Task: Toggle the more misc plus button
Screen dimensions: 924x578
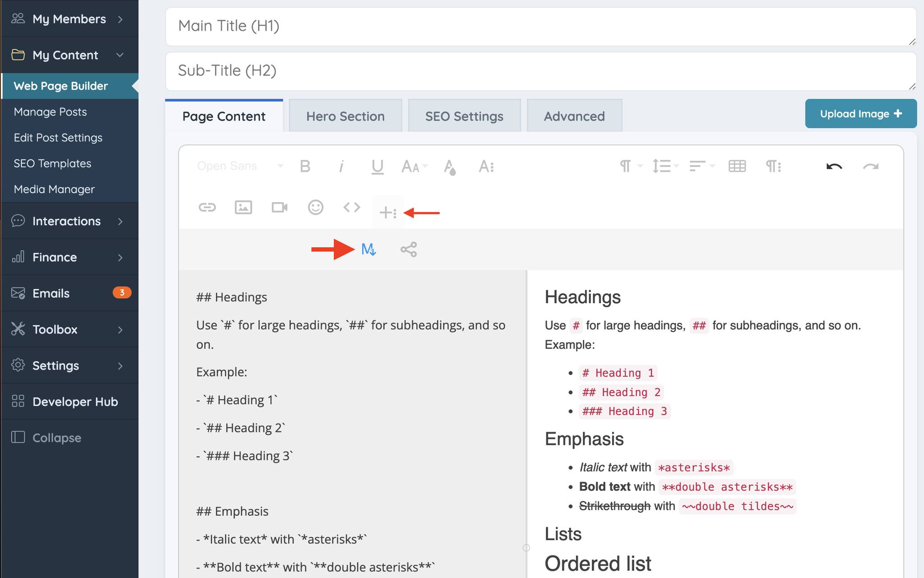Action: point(388,212)
